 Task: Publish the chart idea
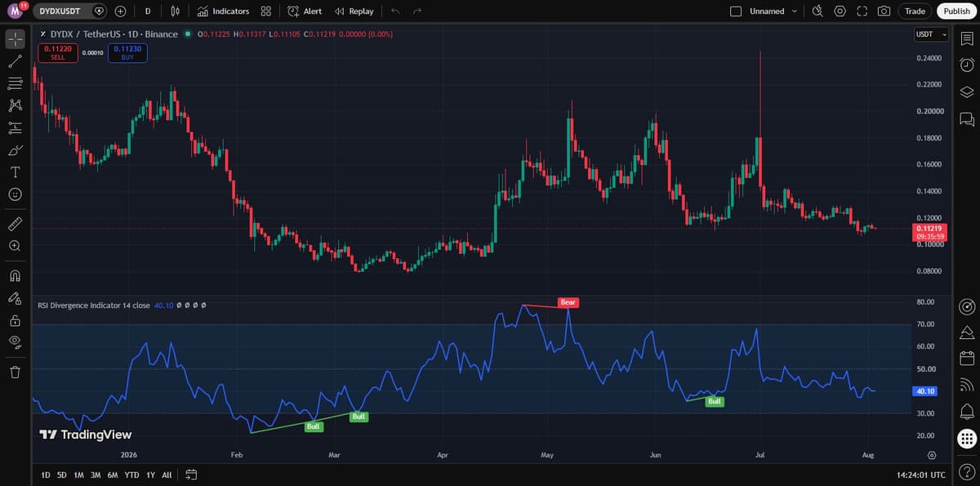point(956,11)
